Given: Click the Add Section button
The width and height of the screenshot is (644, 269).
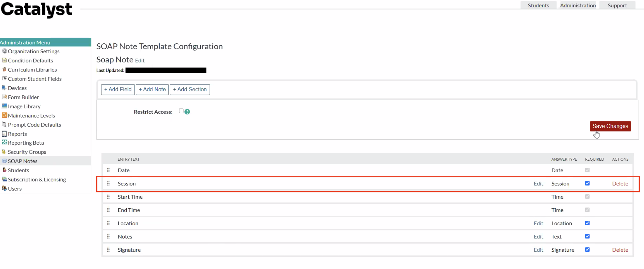Looking at the screenshot, I should pyautogui.click(x=190, y=89).
